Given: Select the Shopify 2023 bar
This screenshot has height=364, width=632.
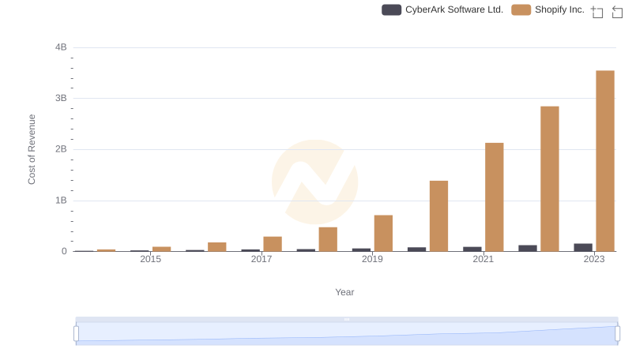Looking at the screenshot, I should coord(605,161).
